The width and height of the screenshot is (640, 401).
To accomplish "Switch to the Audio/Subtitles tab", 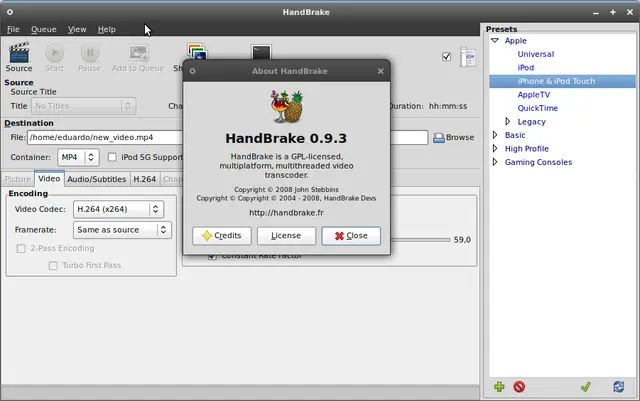I will tap(97, 179).
